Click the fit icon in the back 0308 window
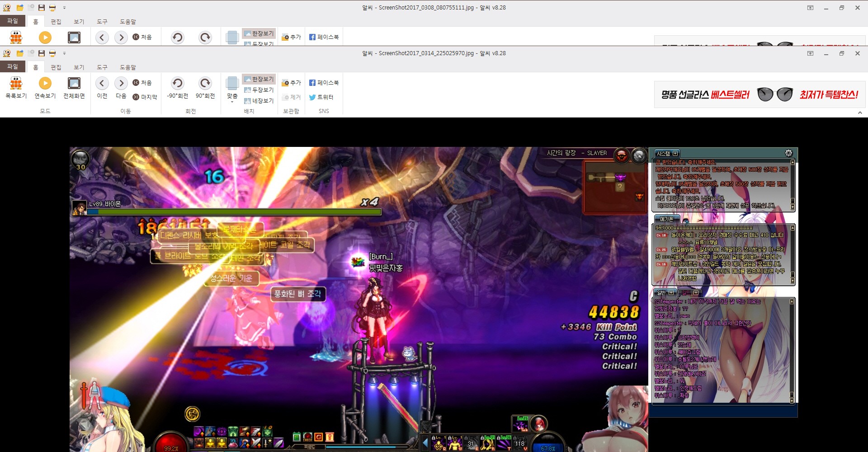Viewport: 868px width, 452px height. point(232,38)
